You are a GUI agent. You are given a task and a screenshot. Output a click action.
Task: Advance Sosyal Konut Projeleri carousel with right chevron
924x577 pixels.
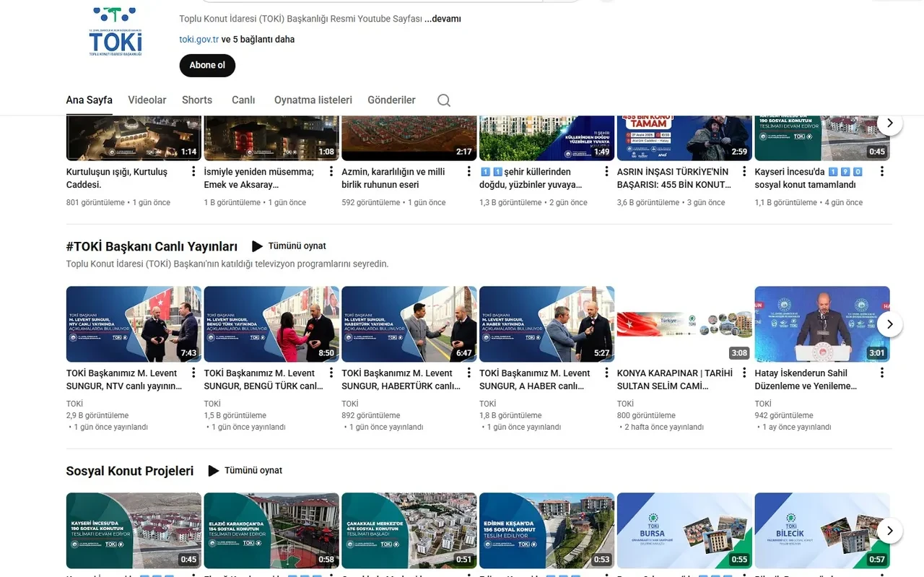[890, 530]
